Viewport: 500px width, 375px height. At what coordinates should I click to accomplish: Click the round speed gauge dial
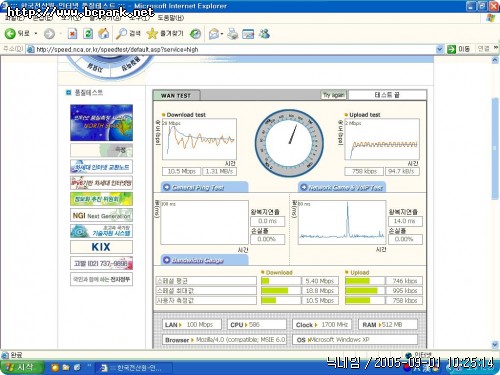289,143
